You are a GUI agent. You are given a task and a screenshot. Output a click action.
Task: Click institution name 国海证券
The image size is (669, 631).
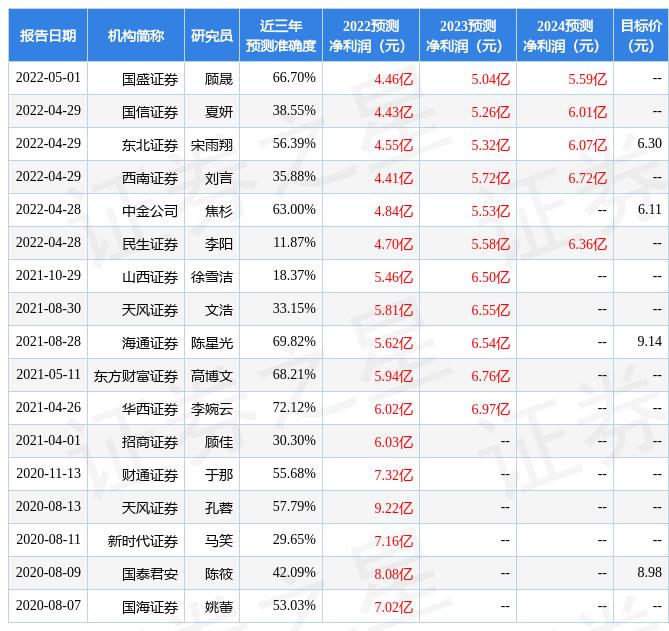click(150, 607)
